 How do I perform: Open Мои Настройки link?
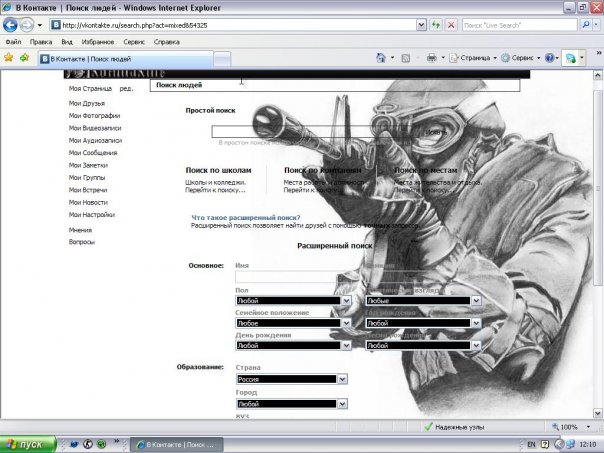(92, 215)
